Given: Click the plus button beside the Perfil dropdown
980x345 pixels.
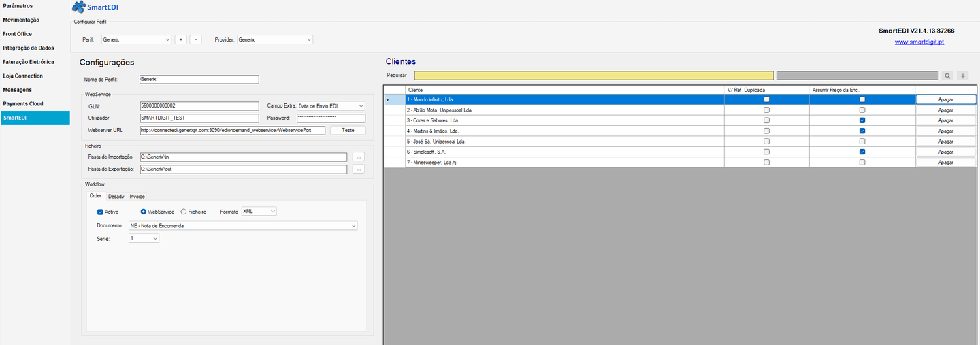Looking at the screenshot, I should 180,39.
